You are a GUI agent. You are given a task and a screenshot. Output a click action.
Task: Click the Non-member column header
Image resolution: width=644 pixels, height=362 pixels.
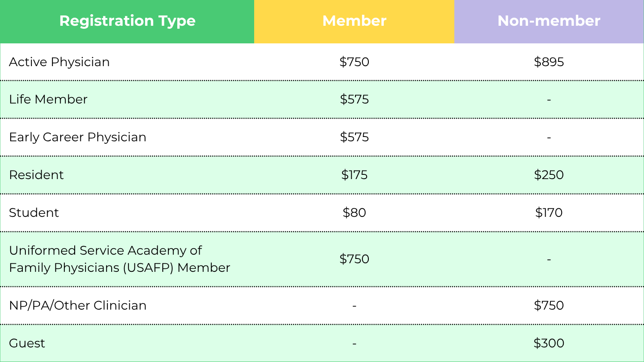[x=549, y=21]
